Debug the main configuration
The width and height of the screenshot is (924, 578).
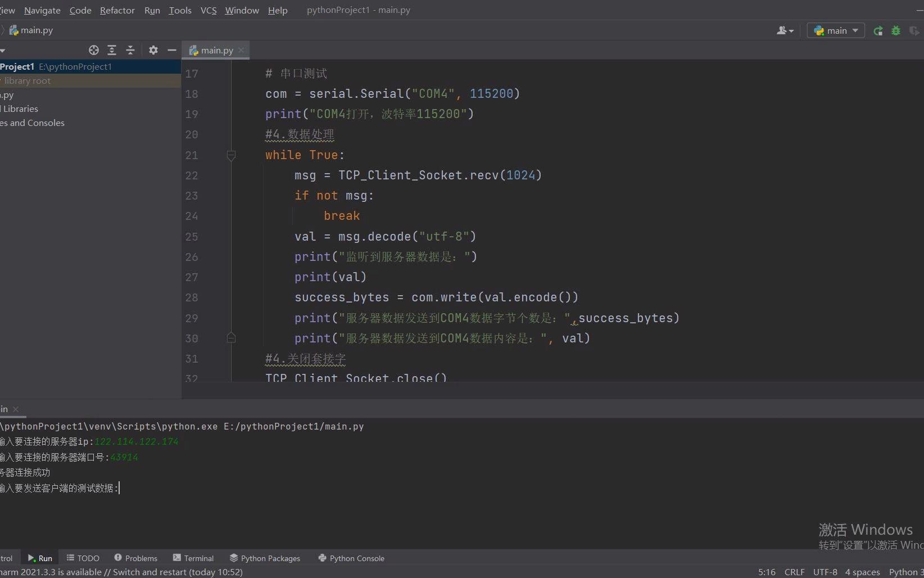click(896, 31)
